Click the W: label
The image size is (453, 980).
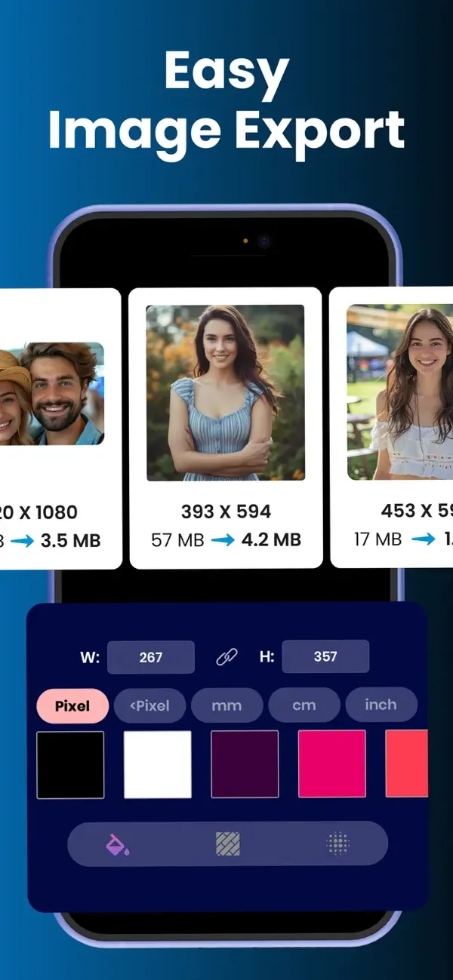point(90,657)
